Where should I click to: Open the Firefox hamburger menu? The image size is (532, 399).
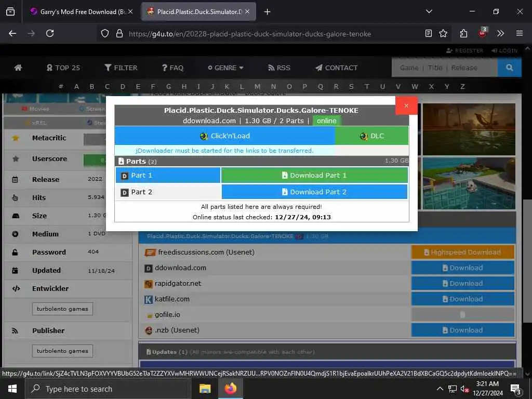520,33
